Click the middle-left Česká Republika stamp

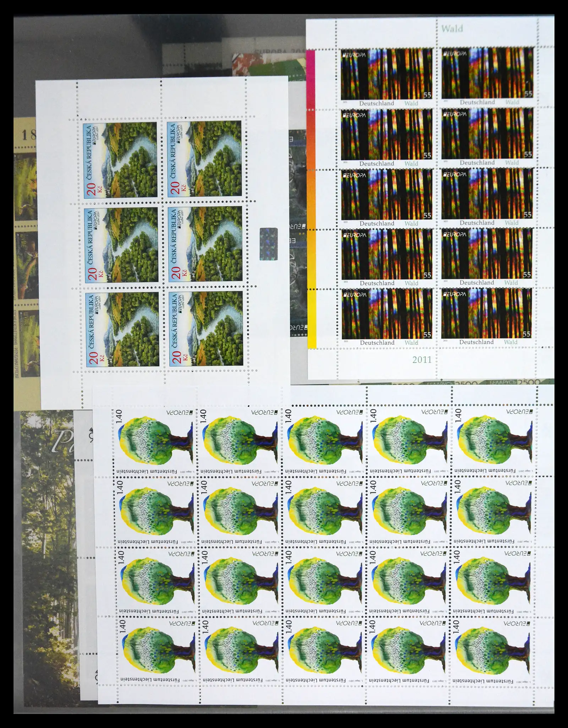(120, 244)
